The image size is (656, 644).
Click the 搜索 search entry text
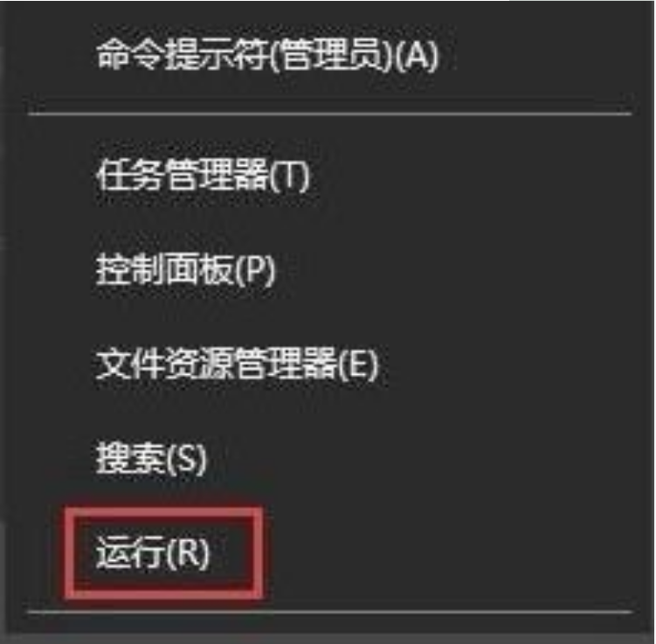click(130, 459)
